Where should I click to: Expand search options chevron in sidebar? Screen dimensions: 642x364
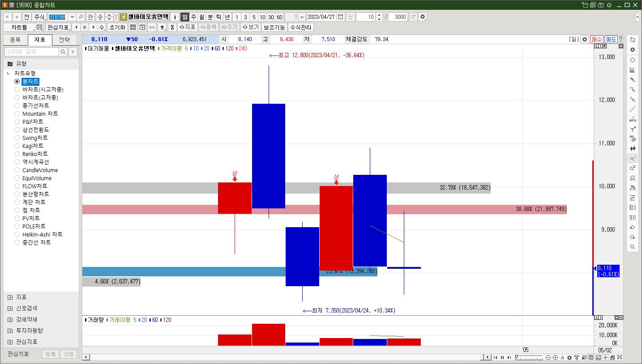click(73, 52)
